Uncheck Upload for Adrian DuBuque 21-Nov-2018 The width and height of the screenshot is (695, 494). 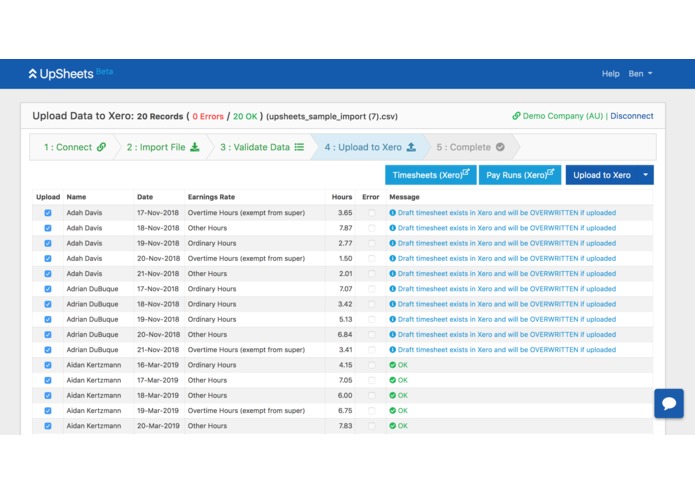48,350
